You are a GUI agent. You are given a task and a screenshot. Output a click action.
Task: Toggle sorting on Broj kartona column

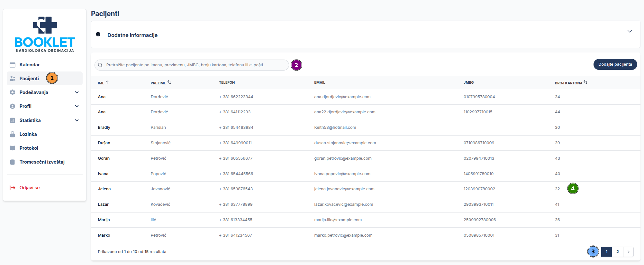pyautogui.click(x=585, y=82)
